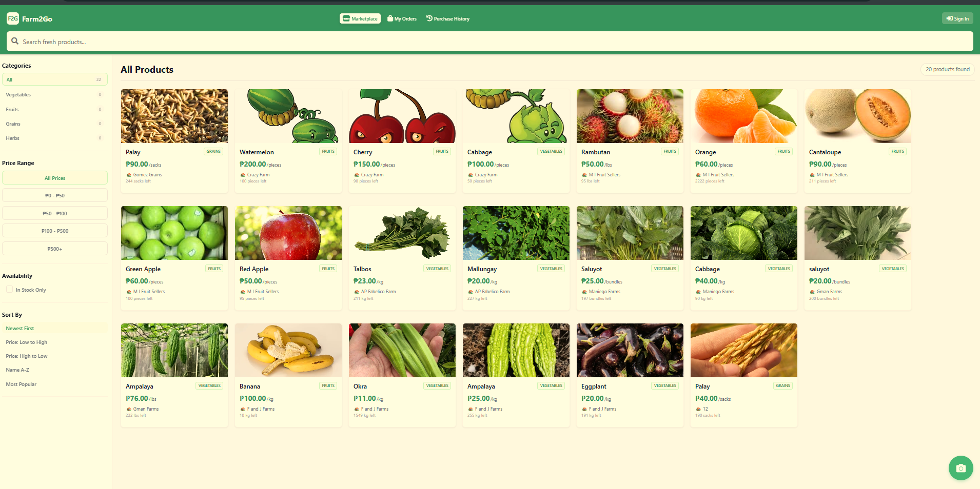The height and width of the screenshot is (489, 980).
Task: Click the FRUITS tag on Cantaloupe
Action: (897, 151)
